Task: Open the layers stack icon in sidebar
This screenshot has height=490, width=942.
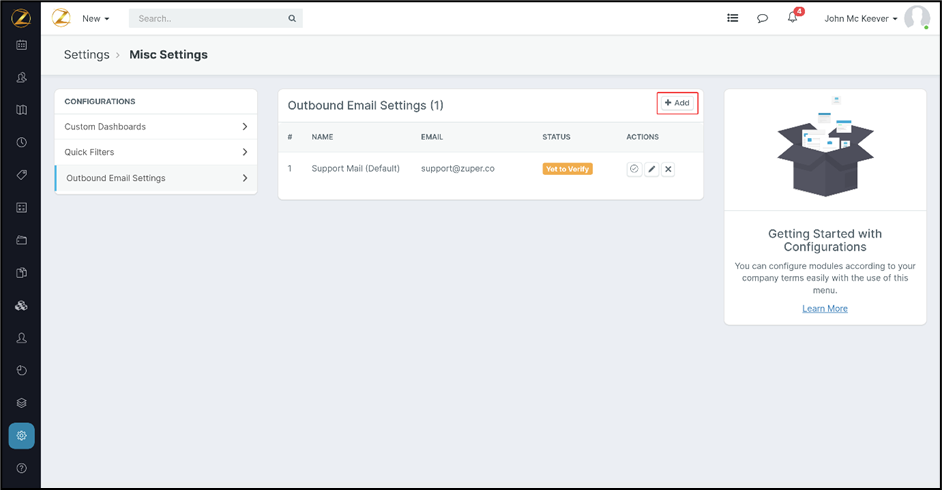Action: (x=22, y=403)
